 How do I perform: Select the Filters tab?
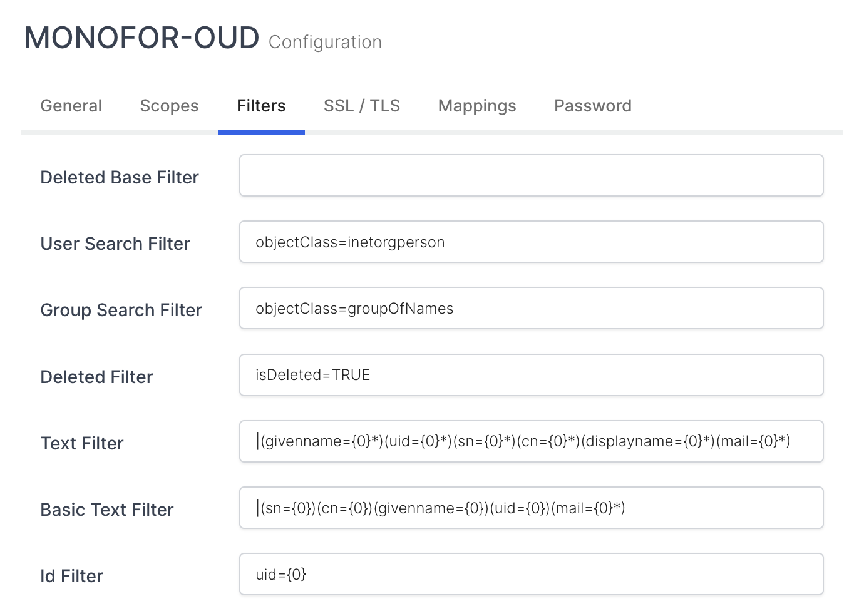pyautogui.click(x=261, y=106)
